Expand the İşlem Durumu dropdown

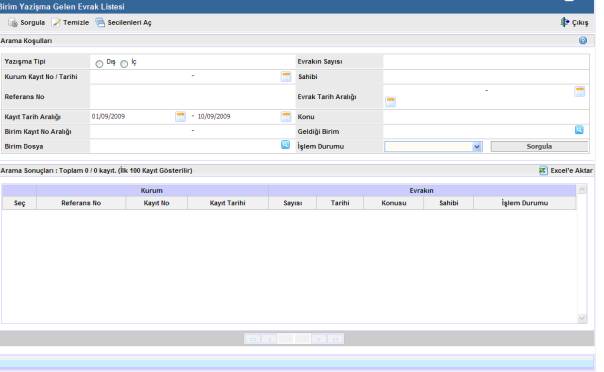tap(477, 147)
